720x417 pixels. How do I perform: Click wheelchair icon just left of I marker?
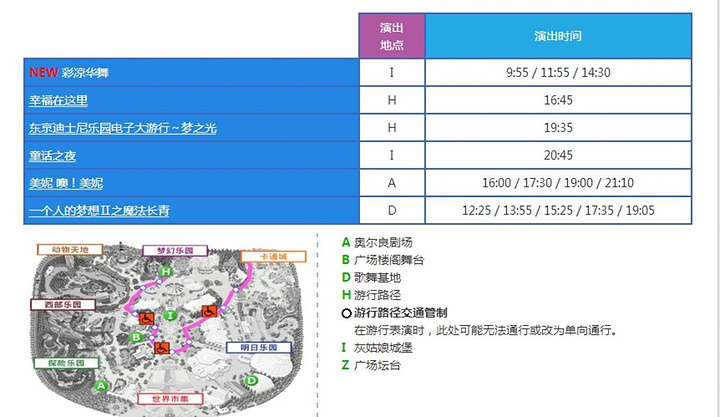[146, 318]
